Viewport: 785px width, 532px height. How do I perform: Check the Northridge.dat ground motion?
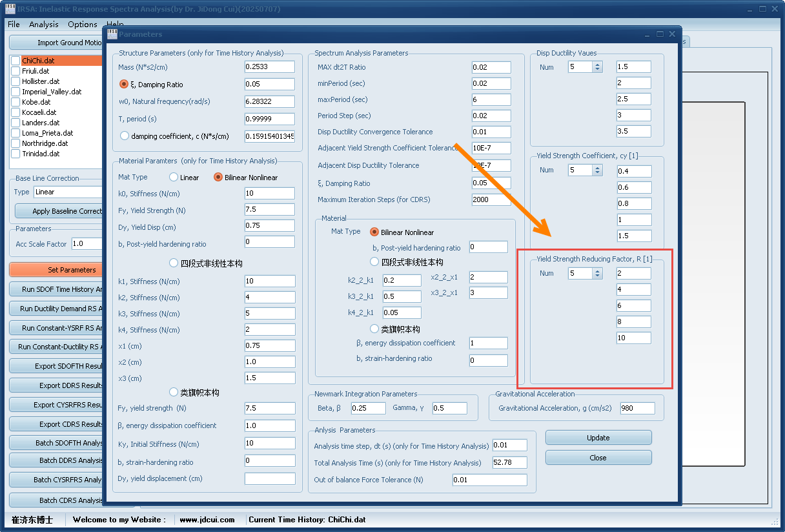pos(16,143)
